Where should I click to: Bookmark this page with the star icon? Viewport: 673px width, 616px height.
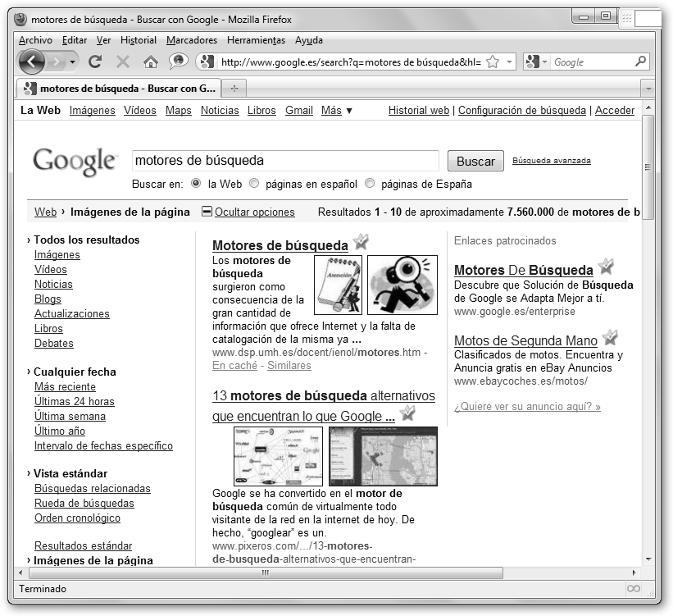(493, 62)
